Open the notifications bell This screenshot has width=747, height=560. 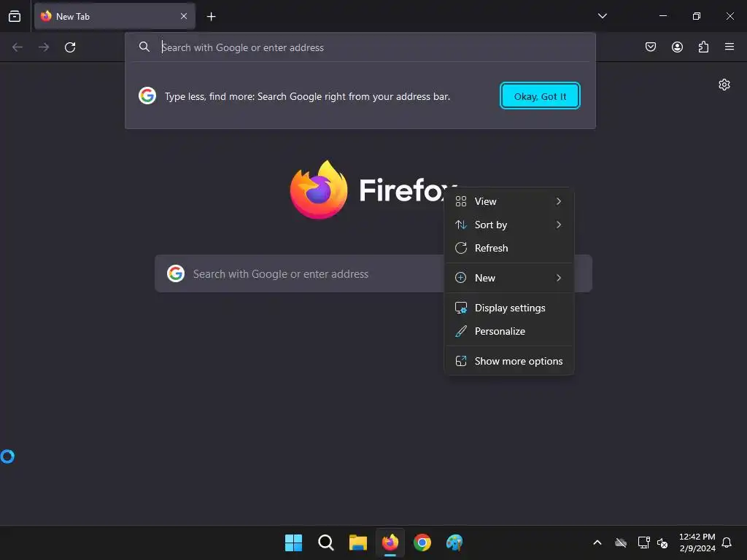point(727,542)
